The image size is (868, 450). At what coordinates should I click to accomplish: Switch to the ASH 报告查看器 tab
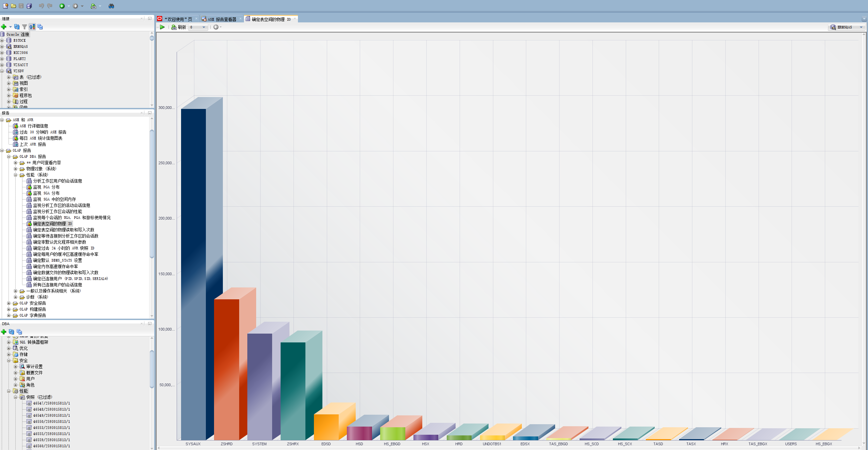[222, 19]
